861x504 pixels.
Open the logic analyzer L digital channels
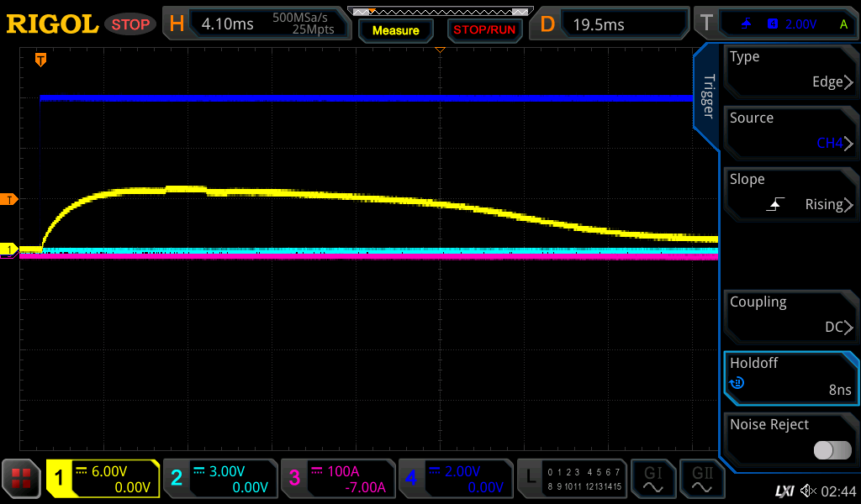point(572,479)
